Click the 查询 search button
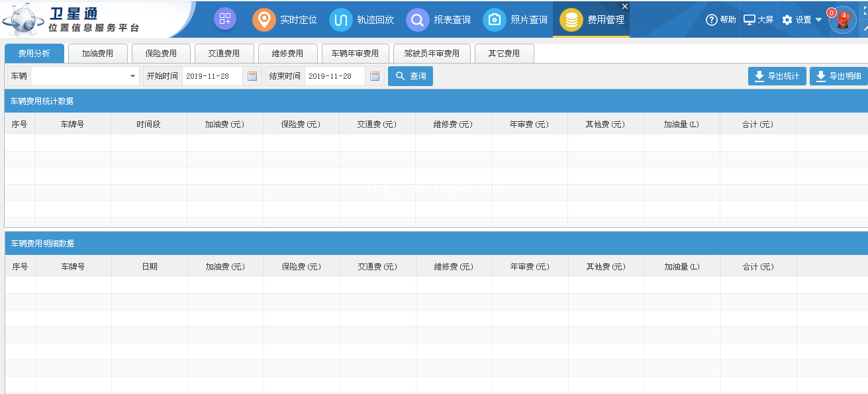The height and width of the screenshot is (394, 868). pyautogui.click(x=410, y=76)
